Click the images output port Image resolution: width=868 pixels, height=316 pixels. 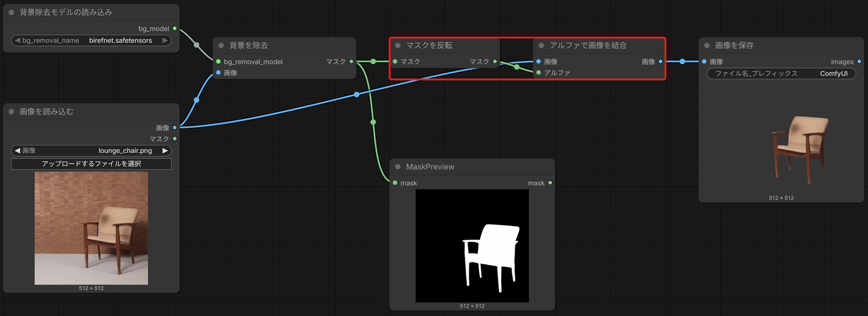859,62
